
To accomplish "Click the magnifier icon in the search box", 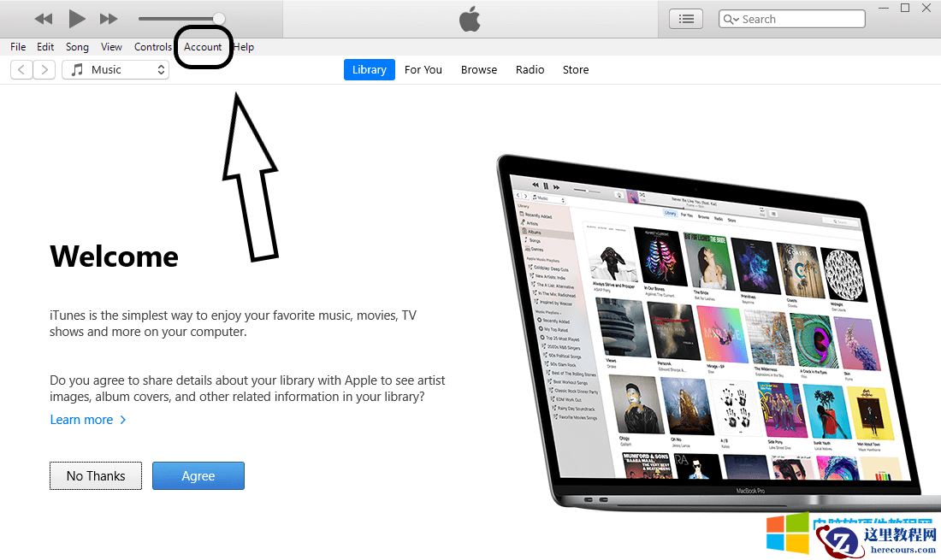I will point(731,19).
